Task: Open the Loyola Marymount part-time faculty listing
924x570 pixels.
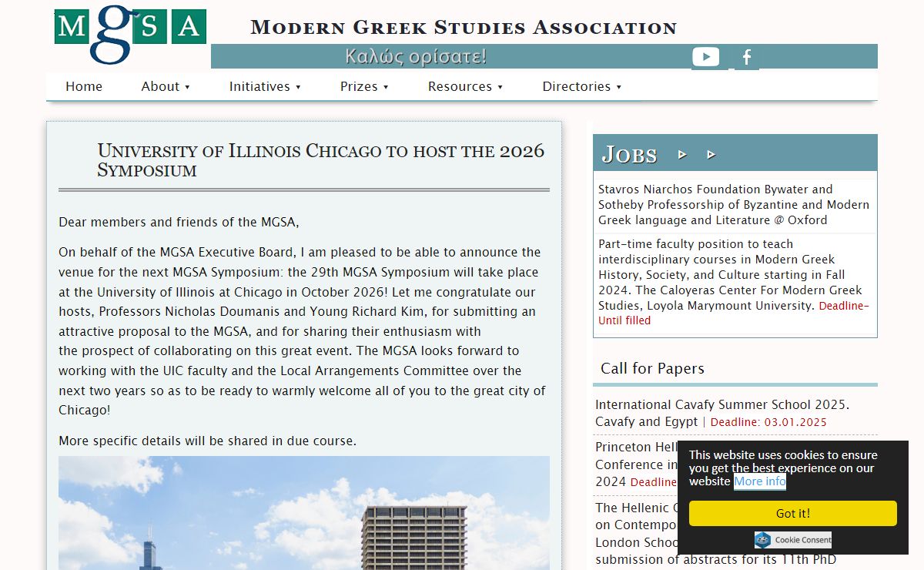Action: point(735,282)
